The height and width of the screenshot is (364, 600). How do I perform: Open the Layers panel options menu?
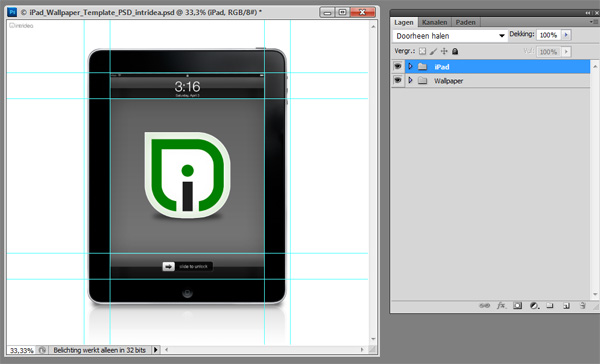click(595, 22)
